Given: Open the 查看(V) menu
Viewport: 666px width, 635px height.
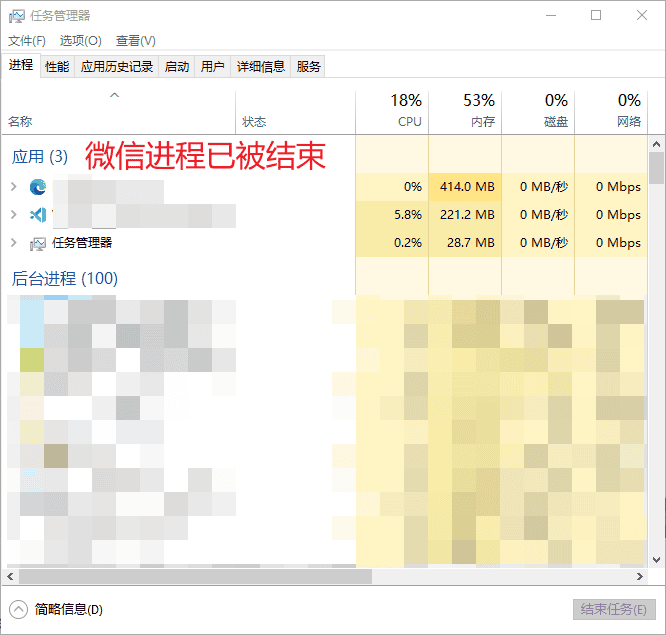Looking at the screenshot, I should pyautogui.click(x=135, y=41).
